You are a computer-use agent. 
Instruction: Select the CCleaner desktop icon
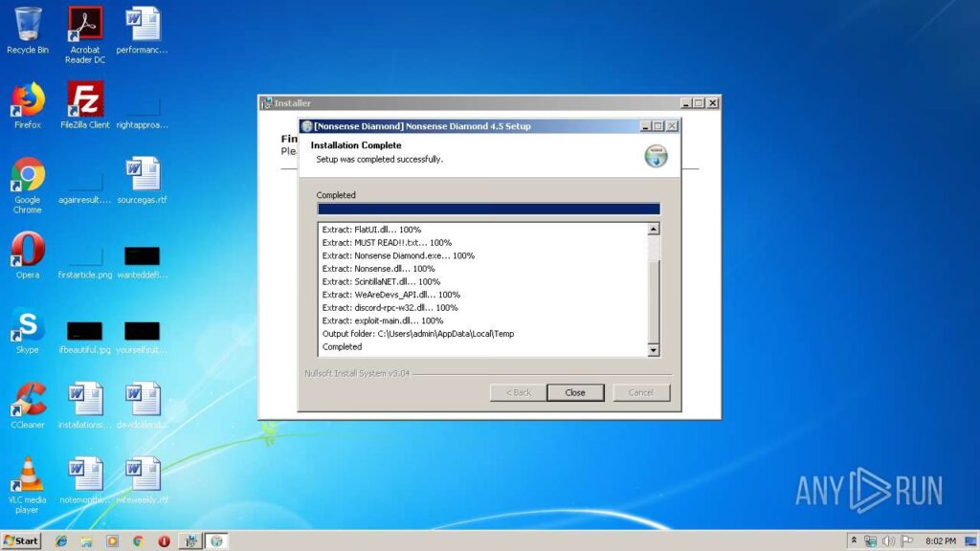pyautogui.click(x=28, y=406)
